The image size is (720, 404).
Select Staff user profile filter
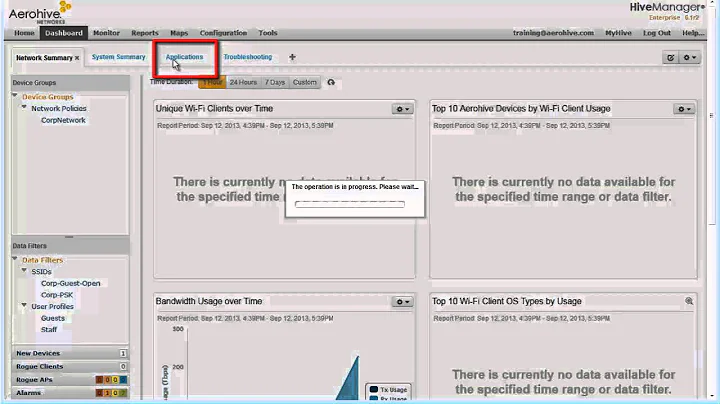pos(49,330)
